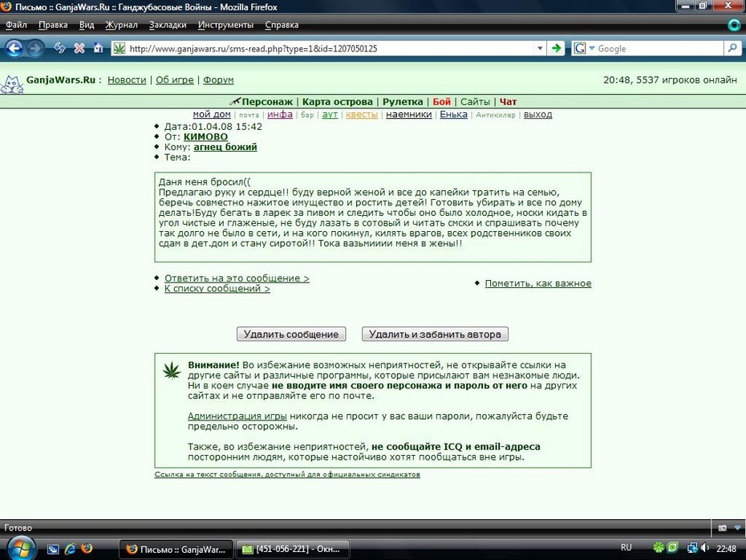This screenshot has width=746, height=560.
Task: Expand the URL history dropdown arrow
Action: [540, 48]
